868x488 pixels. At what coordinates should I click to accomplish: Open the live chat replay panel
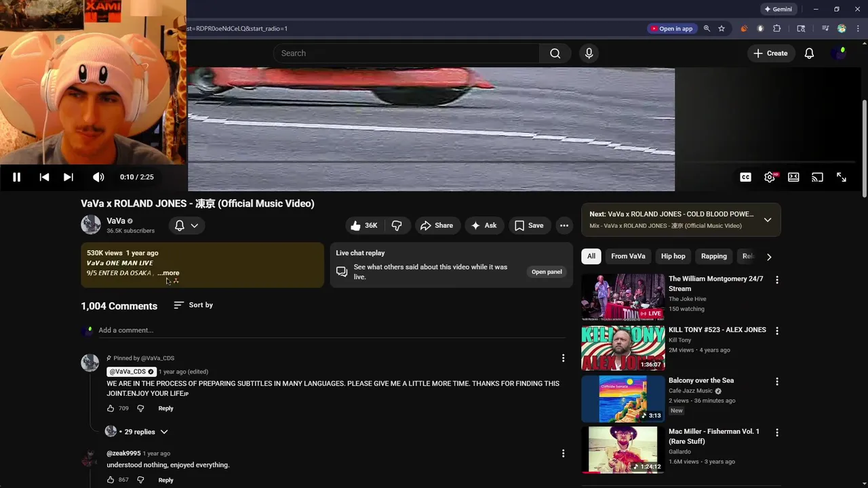[x=547, y=272]
